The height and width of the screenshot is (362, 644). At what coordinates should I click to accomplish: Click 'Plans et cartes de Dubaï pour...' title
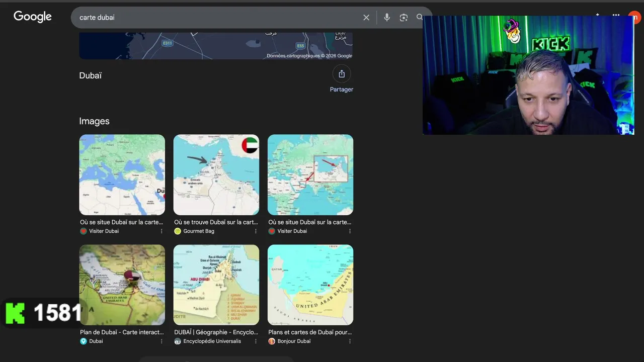[310, 332]
